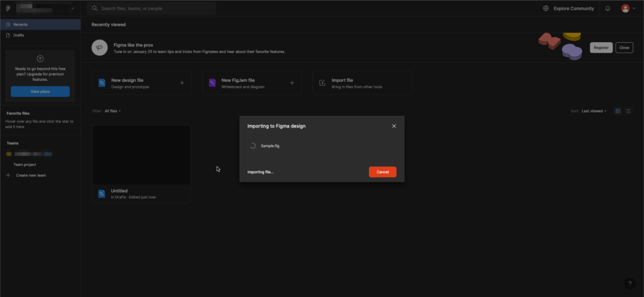The height and width of the screenshot is (297, 644).
Task: Click the Untitled file design icon
Action: 102,193
